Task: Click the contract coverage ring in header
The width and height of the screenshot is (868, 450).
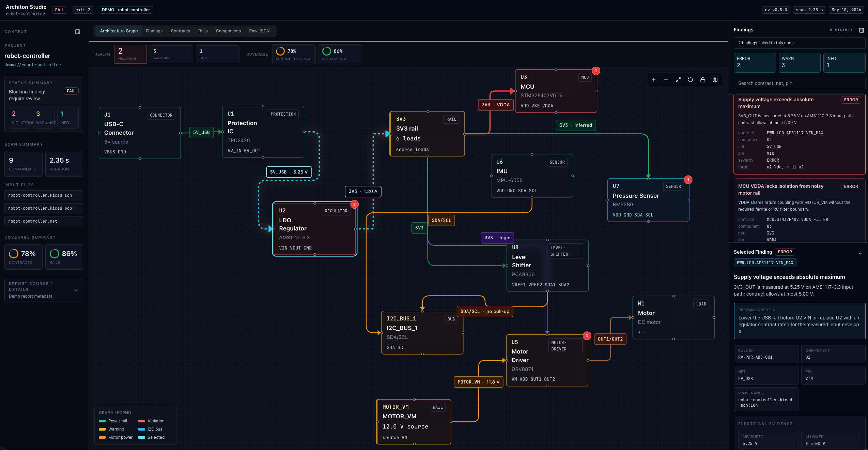Action: point(280,51)
